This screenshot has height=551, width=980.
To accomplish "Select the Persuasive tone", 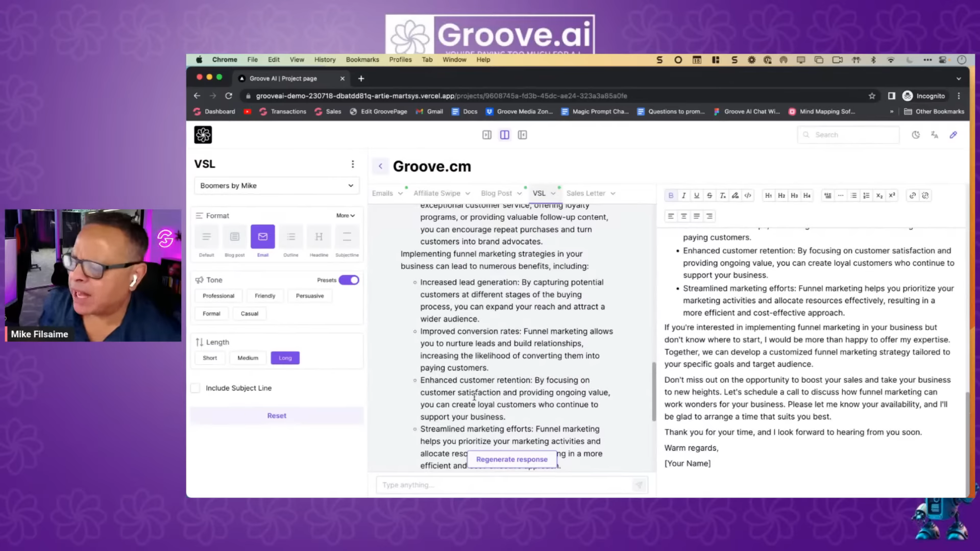I will click(x=310, y=296).
